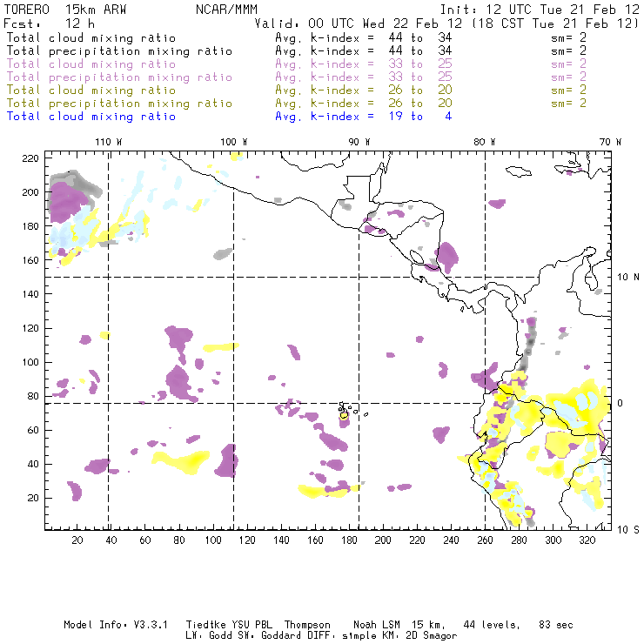Screen dimensions: 644x644
Task: Click purple "Total cloud mixing ratio" legend line
Action: [x=91, y=64]
